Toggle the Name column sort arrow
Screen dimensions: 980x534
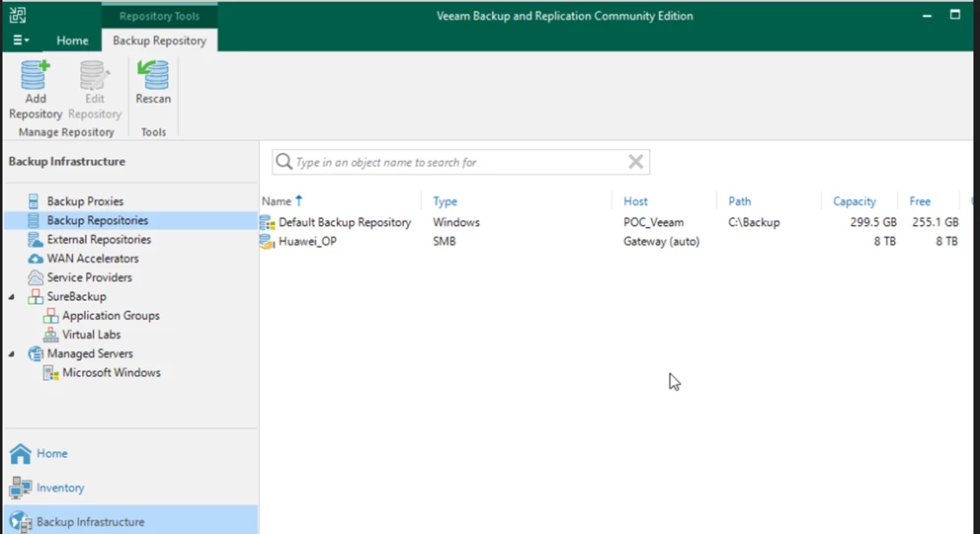tap(298, 200)
